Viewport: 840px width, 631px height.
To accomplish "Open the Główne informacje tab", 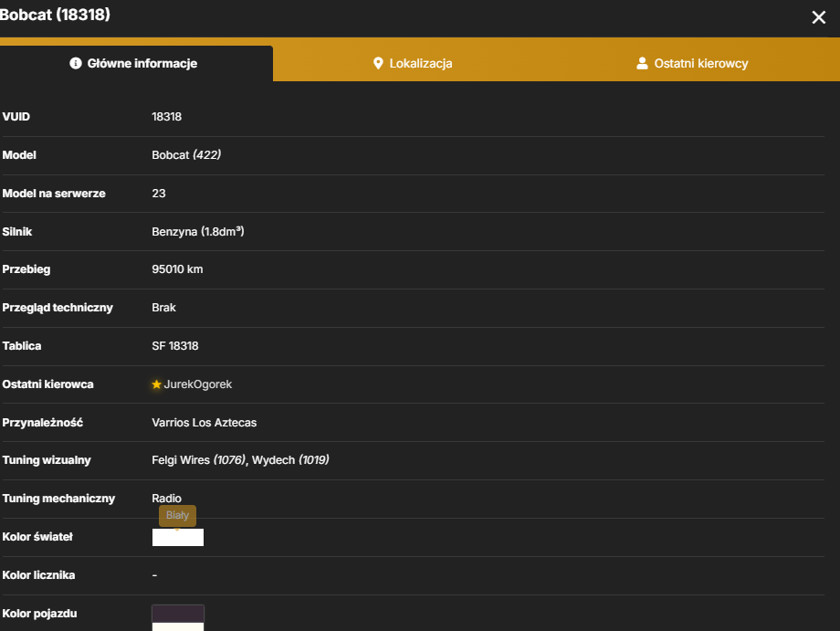I will pyautogui.click(x=136, y=63).
